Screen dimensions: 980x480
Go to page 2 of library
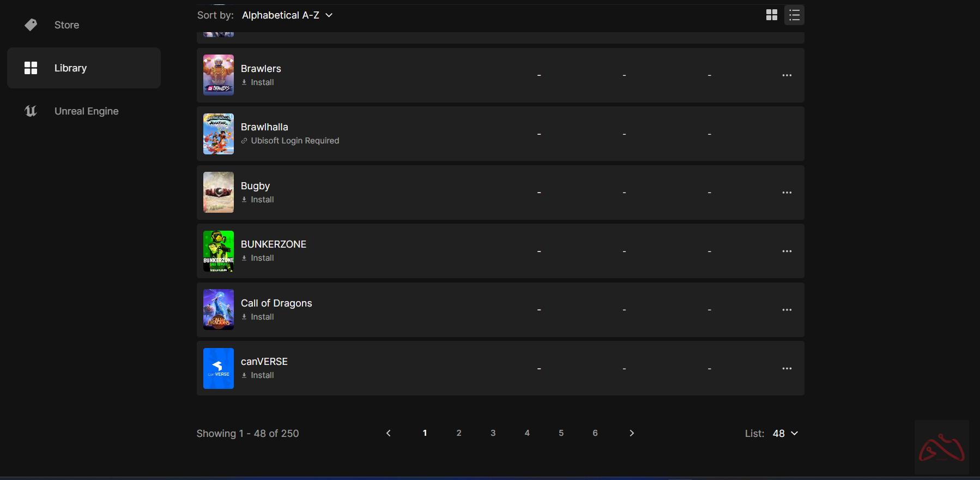click(x=459, y=433)
